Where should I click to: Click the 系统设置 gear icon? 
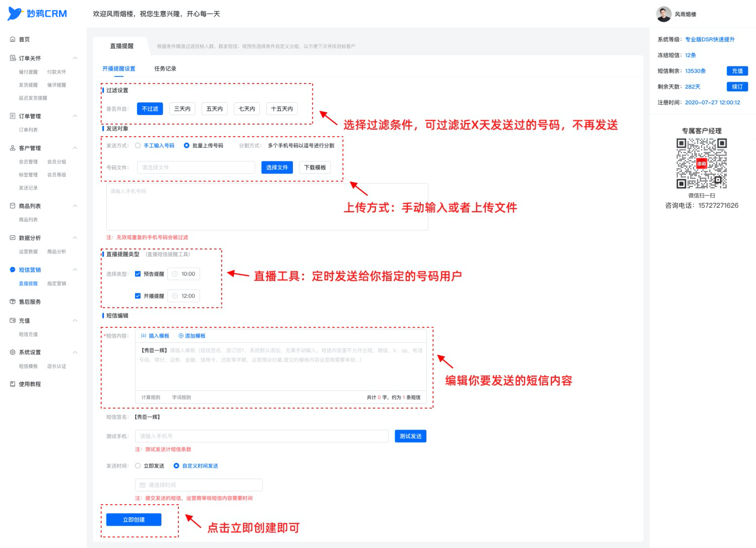tap(13, 352)
